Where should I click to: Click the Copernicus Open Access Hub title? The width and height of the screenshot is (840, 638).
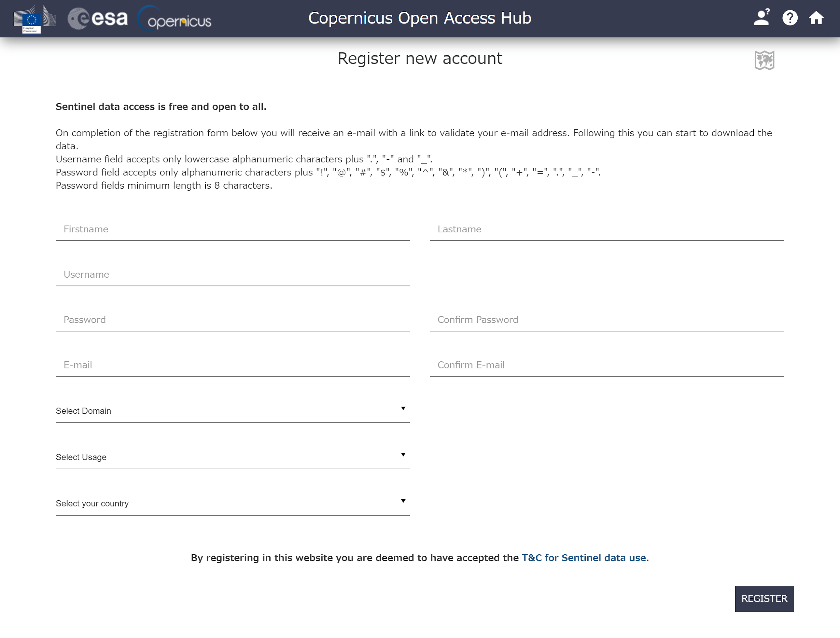(420, 18)
